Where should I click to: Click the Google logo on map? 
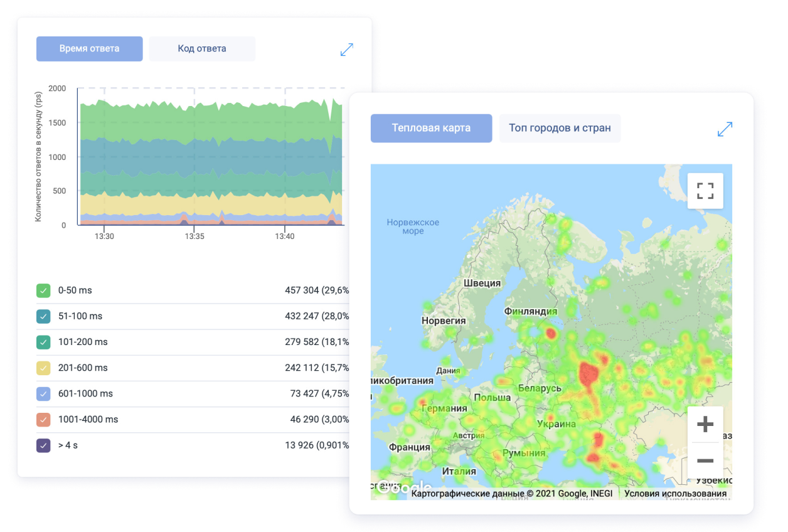click(x=403, y=487)
